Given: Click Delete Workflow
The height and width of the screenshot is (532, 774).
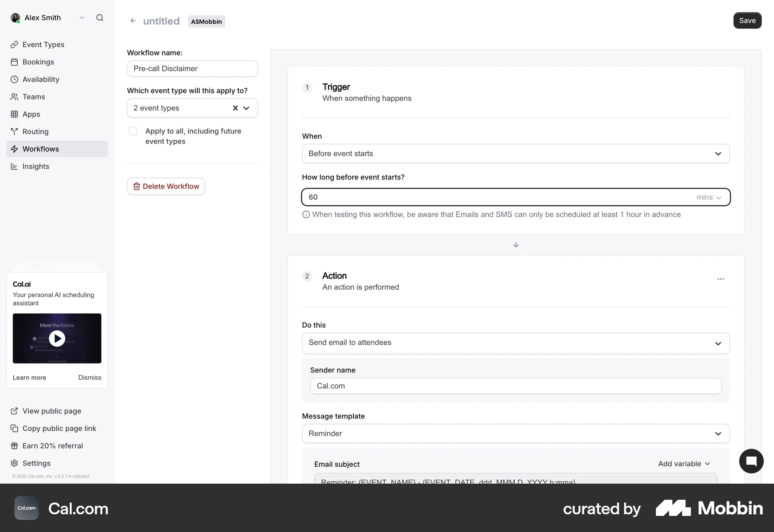Looking at the screenshot, I should (166, 186).
